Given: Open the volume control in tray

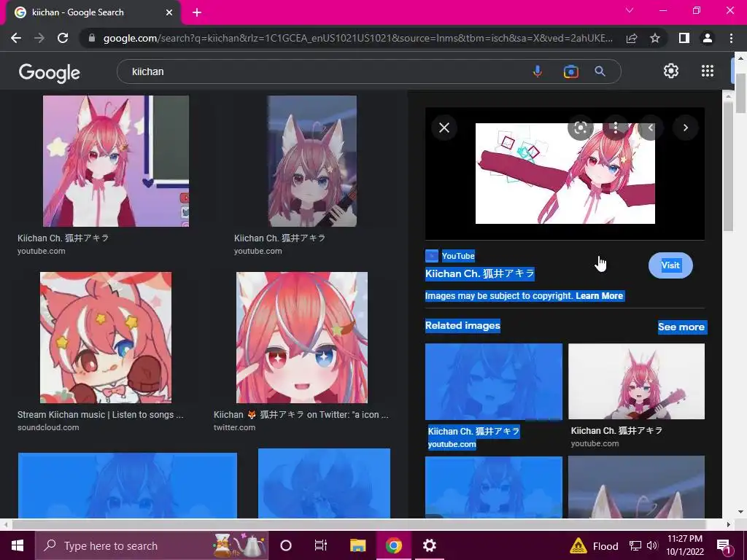Looking at the screenshot, I should click(652, 545).
